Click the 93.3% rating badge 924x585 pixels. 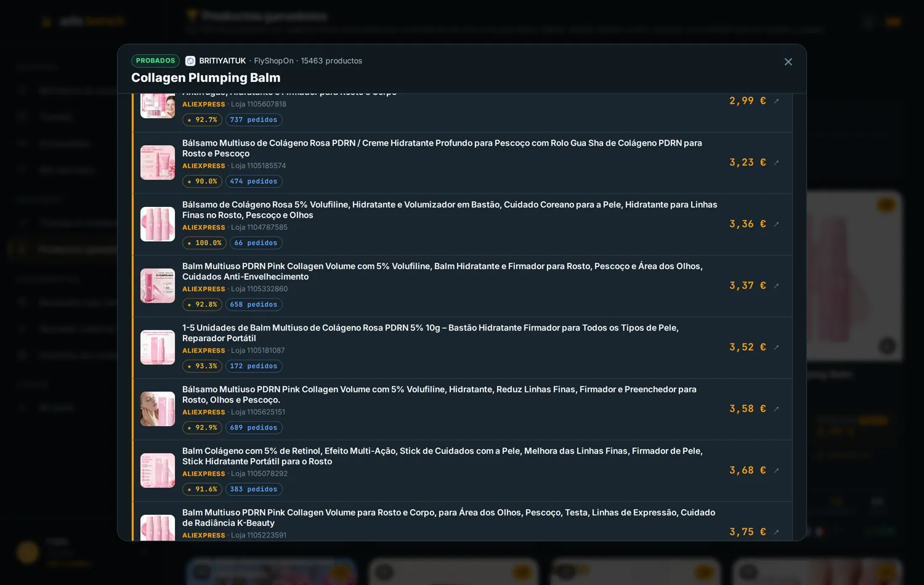coord(202,366)
